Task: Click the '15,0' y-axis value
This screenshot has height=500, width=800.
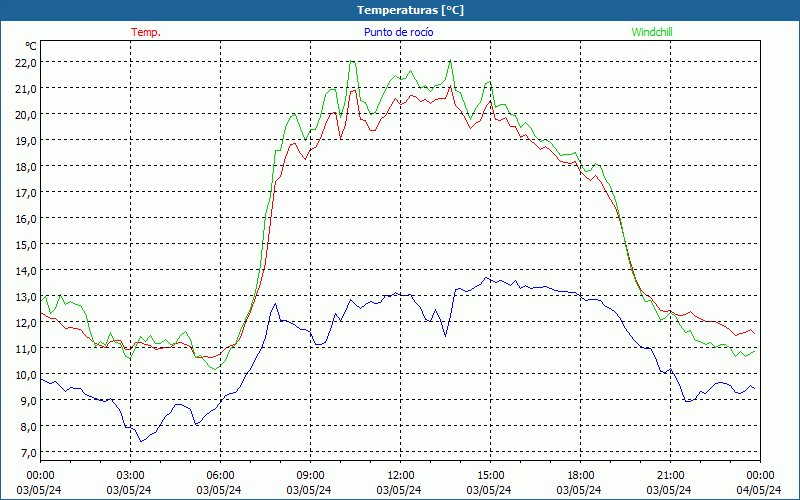Action: [x=26, y=245]
